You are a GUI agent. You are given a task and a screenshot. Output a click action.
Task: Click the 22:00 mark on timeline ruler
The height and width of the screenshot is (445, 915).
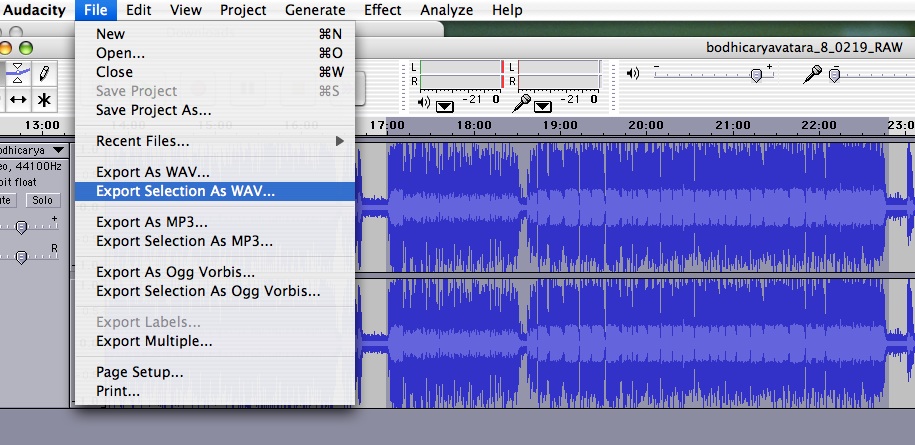click(819, 125)
